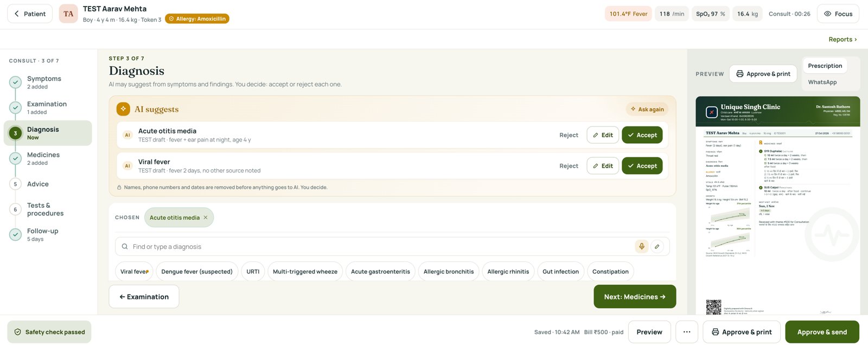Open the Reports link
This screenshot has width=868, height=345.
[843, 39]
